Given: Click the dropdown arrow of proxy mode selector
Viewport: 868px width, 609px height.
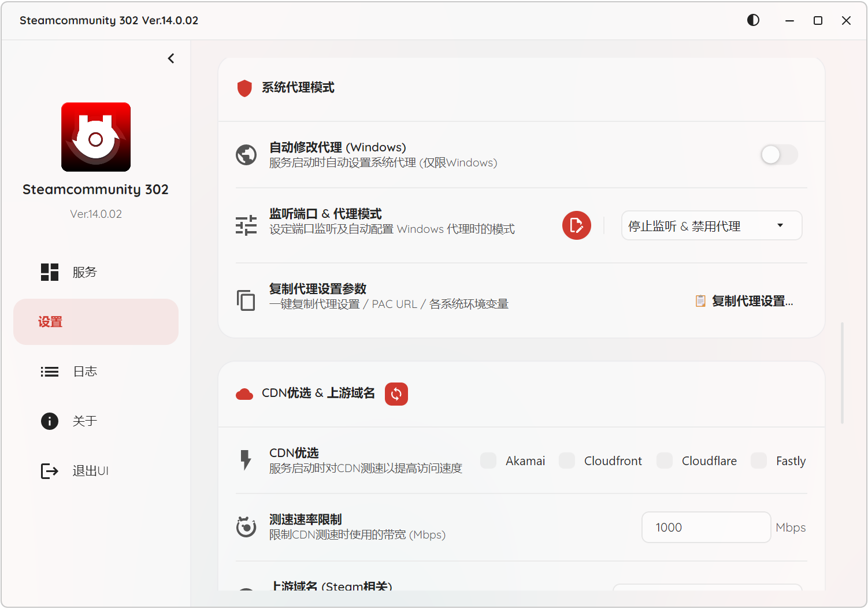Looking at the screenshot, I should (780, 225).
